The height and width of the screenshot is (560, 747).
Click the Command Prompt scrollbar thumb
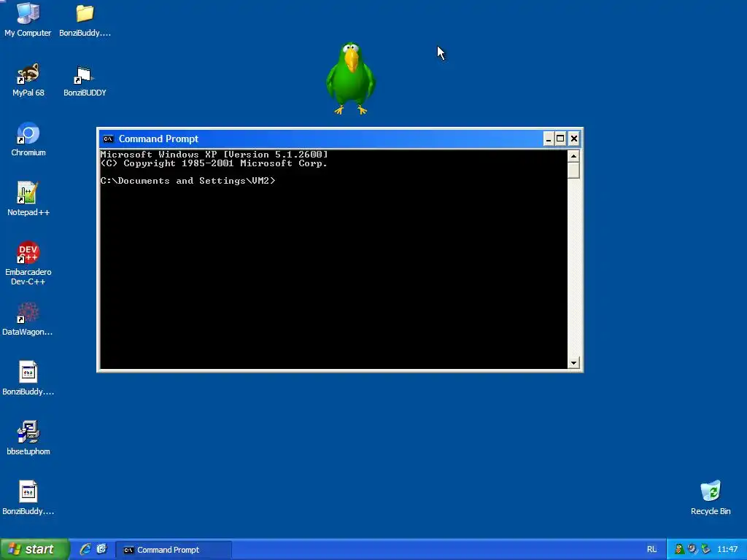573,171
